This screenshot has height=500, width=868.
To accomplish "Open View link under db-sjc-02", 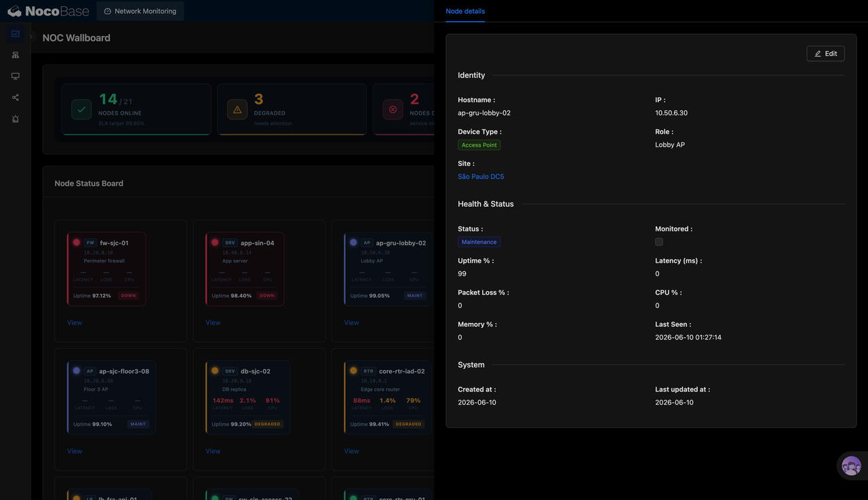I will click(x=213, y=451).
